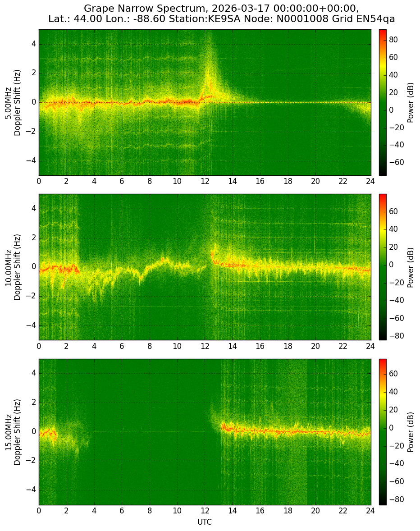Click the 15.00MHz power colorbar

click(383, 432)
